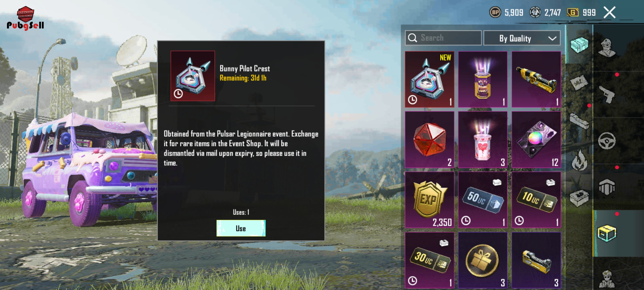This screenshot has width=644, height=290.
Task: Open the pistol weapons category
Action: [x=607, y=95]
